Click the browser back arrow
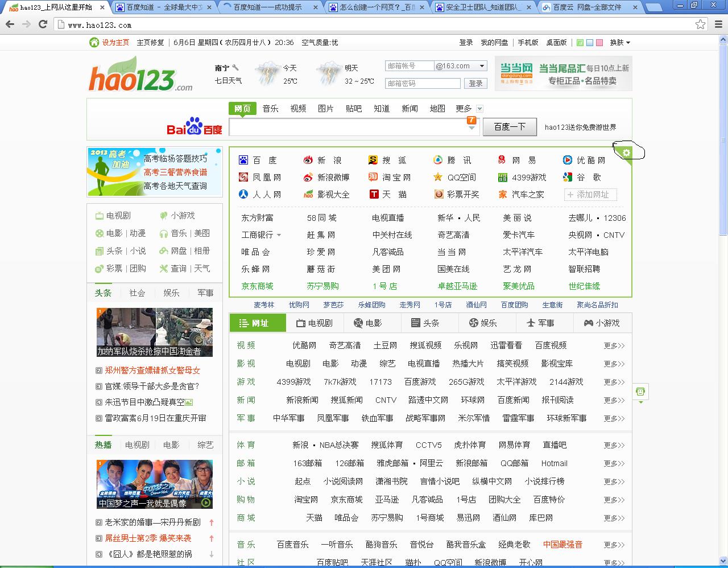This screenshot has width=728, height=568. click(x=10, y=24)
